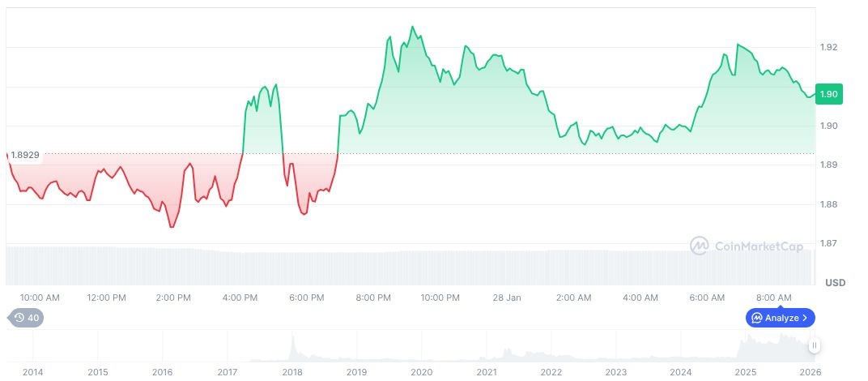The height and width of the screenshot is (381, 868).
Task: Pick 2021 on the year navigator
Action: [486, 372]
